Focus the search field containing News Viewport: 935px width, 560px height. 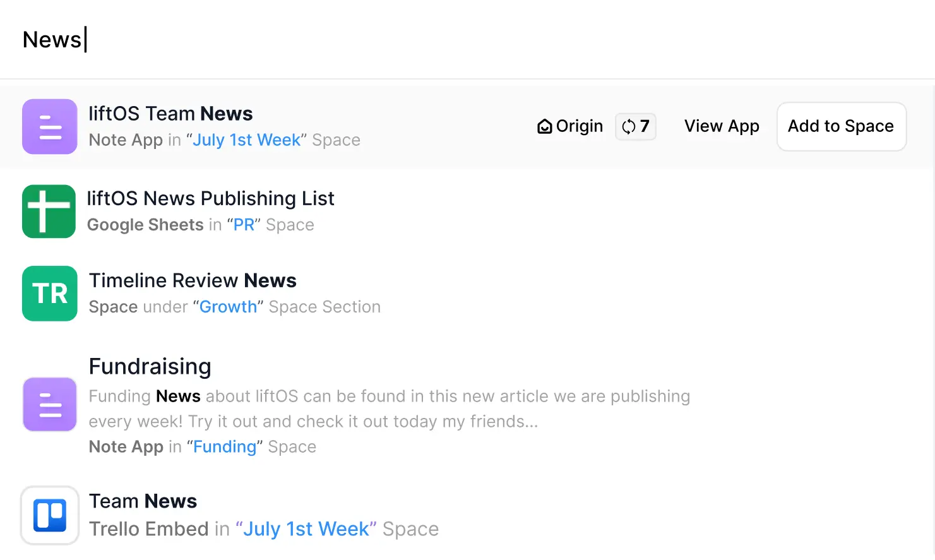467,39
